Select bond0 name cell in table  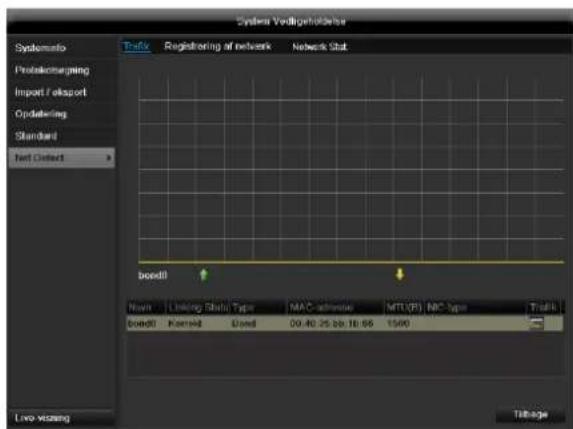click(x=142, y=323)
